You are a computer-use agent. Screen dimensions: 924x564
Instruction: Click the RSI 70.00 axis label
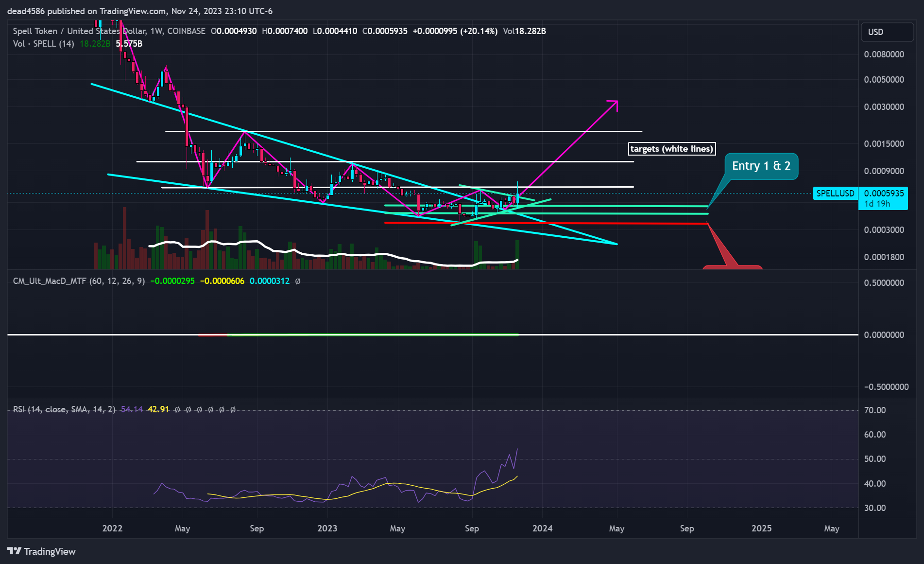pyautogui.click(x=875, y=410)
